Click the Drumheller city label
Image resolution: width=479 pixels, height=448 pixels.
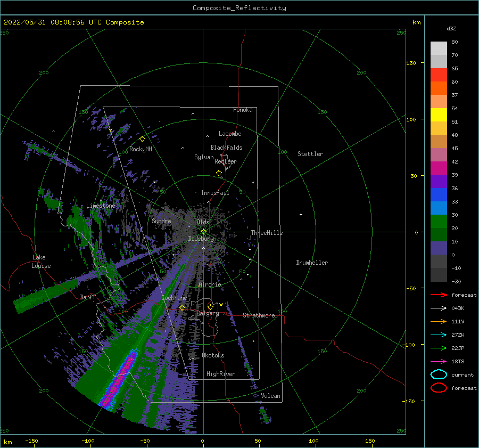(312, 263)
